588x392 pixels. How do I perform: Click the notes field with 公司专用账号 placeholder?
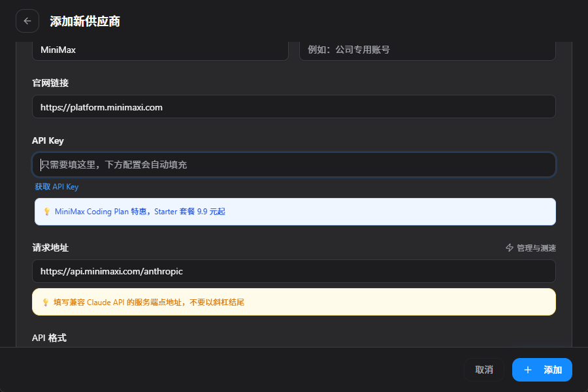click(427, 50)
